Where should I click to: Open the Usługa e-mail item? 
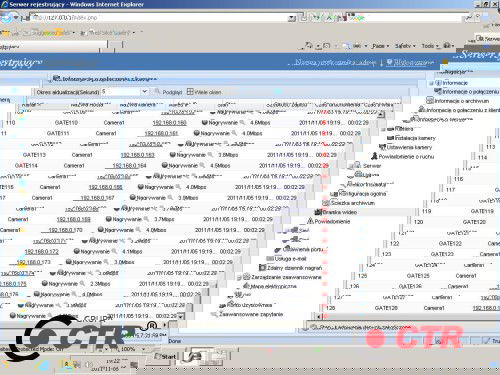[x=290, y=259]
